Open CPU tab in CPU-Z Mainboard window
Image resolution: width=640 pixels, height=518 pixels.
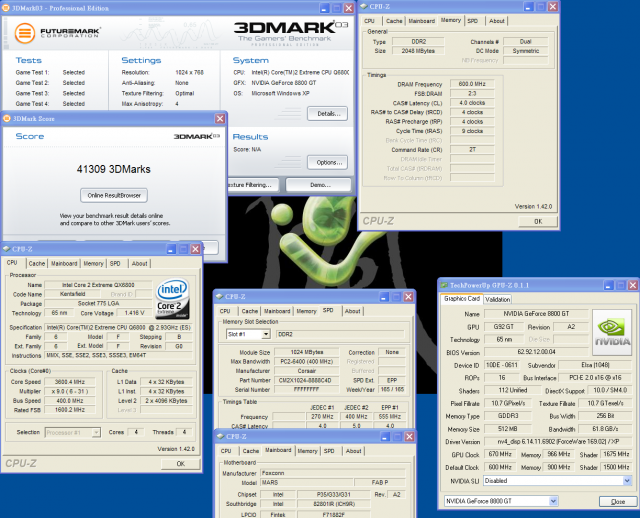click(x=226, y=451)
